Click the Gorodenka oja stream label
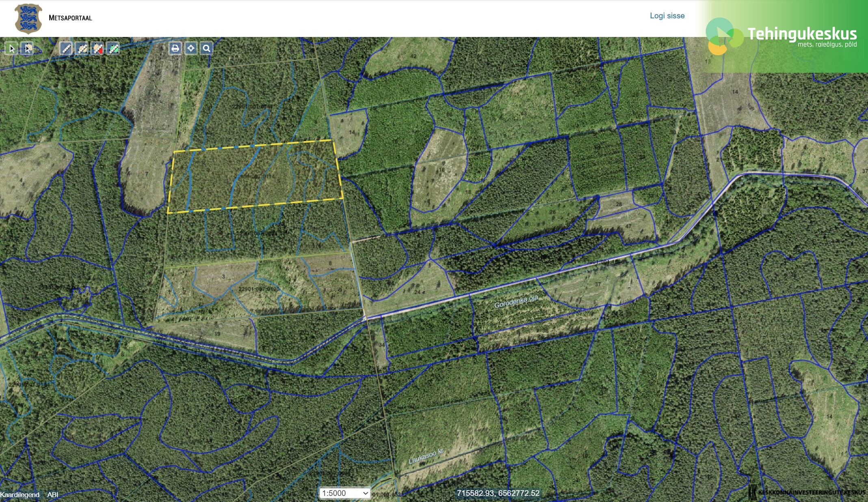Image resolution: width=868 pixels, height=502 pixels. tap(516, 302)
